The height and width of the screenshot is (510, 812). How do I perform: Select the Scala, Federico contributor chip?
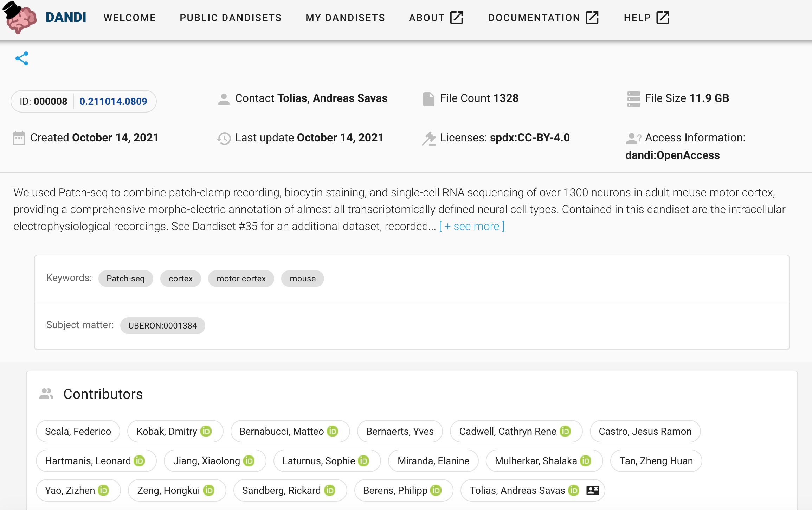[78, 431]
